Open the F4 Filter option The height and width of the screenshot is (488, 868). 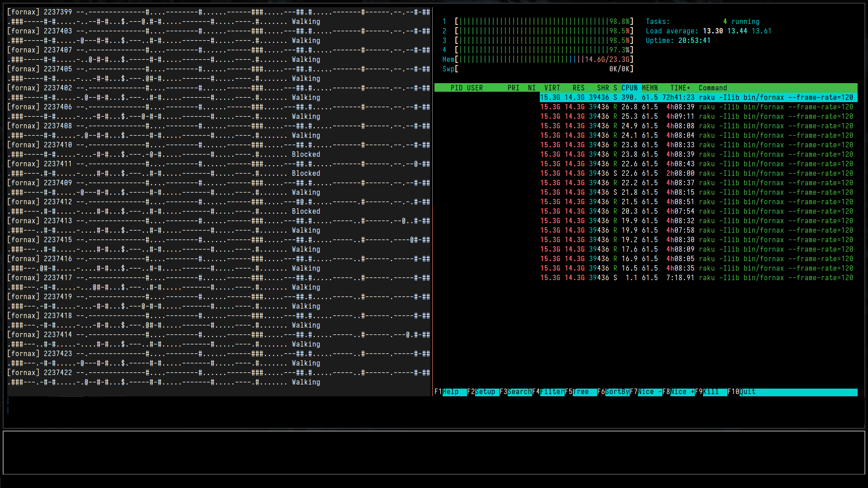[x=548, y=392]
